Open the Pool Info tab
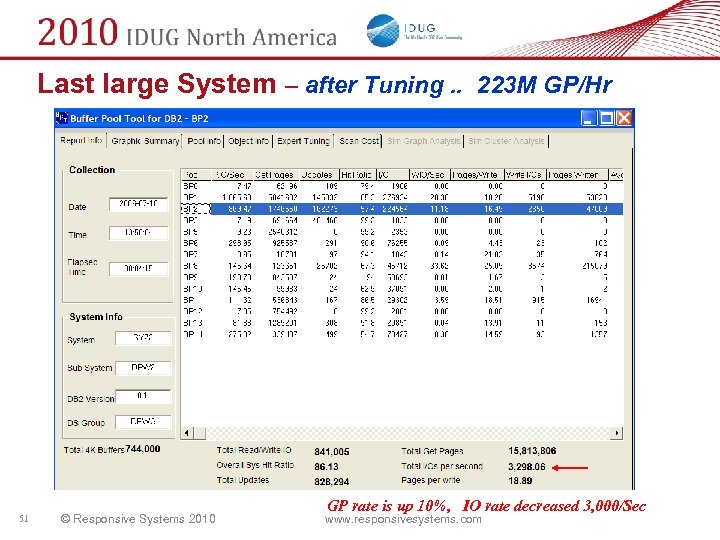The height and width of the screenshot is (540, 720). pos(204,141)
